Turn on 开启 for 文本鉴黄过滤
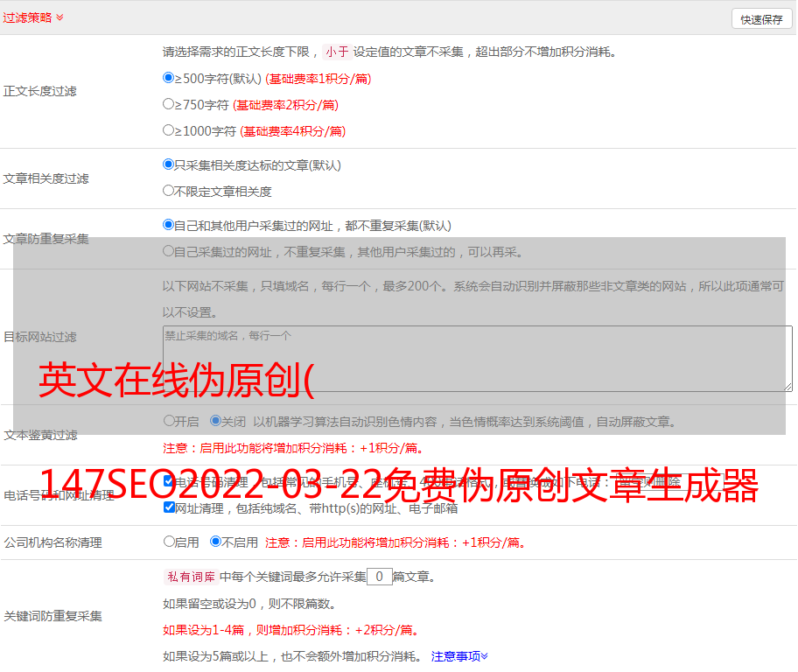Screen dimensions: 798x672 point(169,421)
